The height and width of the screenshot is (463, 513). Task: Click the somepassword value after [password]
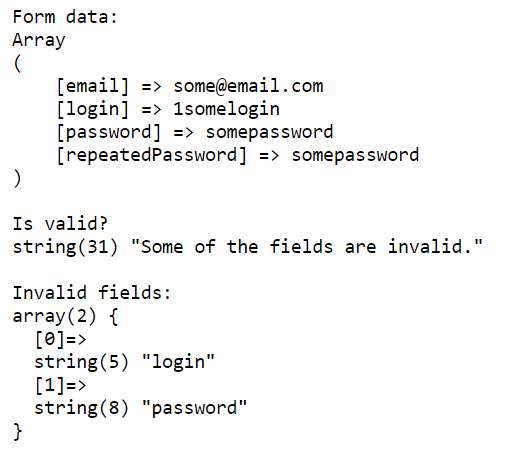[x=269, y=132]
